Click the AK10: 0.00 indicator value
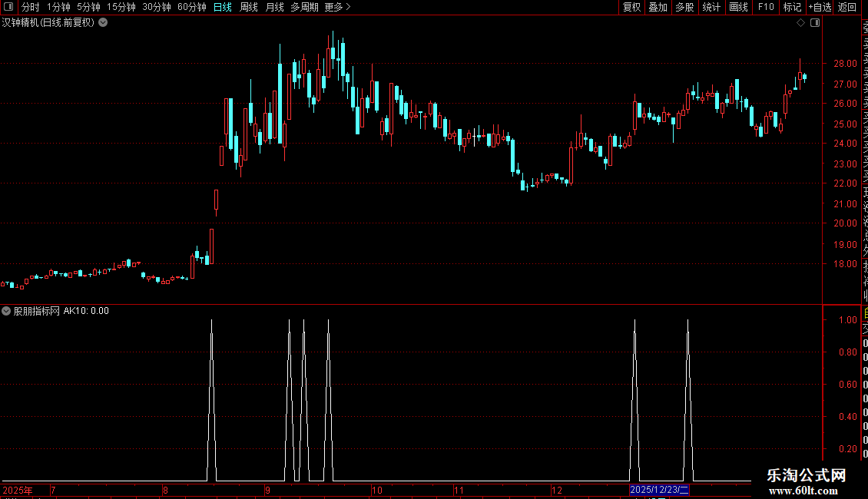 point(86,311)
